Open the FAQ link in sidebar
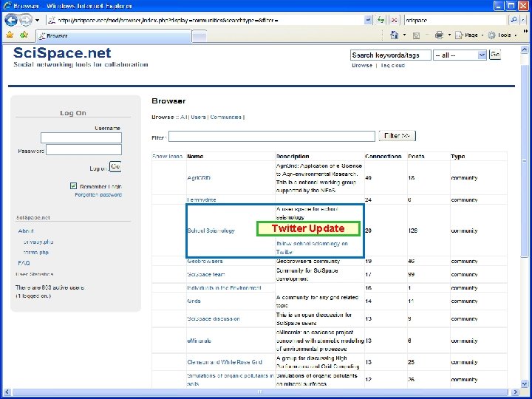Screen dimensions: 532x399 coord(24,263)
